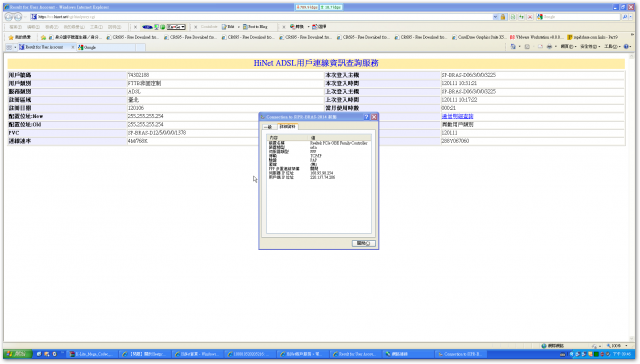Open the Tools menu bar item
640x364 pixels.
pos(96,27)
